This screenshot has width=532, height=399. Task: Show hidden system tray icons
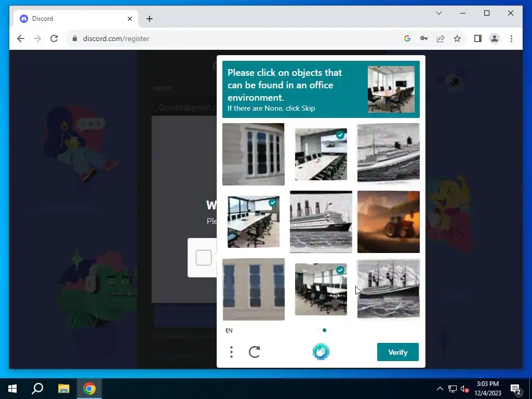[440, 389]
